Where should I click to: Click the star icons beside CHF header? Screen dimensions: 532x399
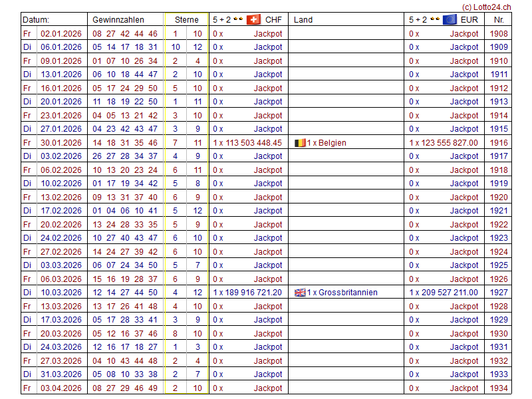239,20
